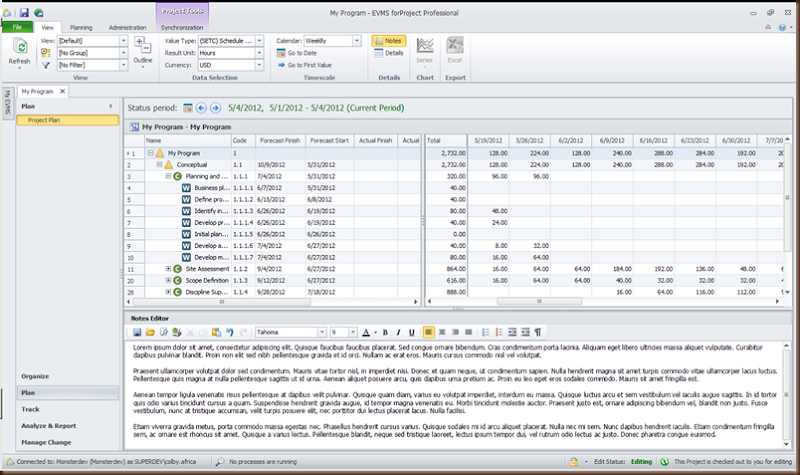Open the Administration ribbon tab
The image size is (800, 475).
(x=127, y=28)
